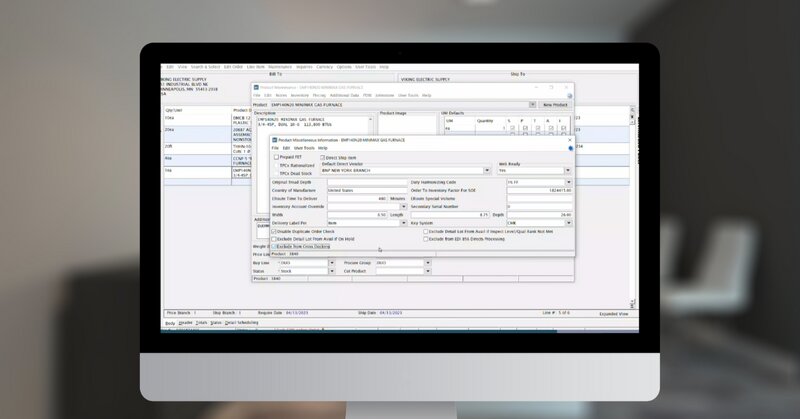Image resolution: width=800 pixels, height=419 pixels.
Task: Switch to the Header tab at the bottom
Action: [x=186, y=323]
